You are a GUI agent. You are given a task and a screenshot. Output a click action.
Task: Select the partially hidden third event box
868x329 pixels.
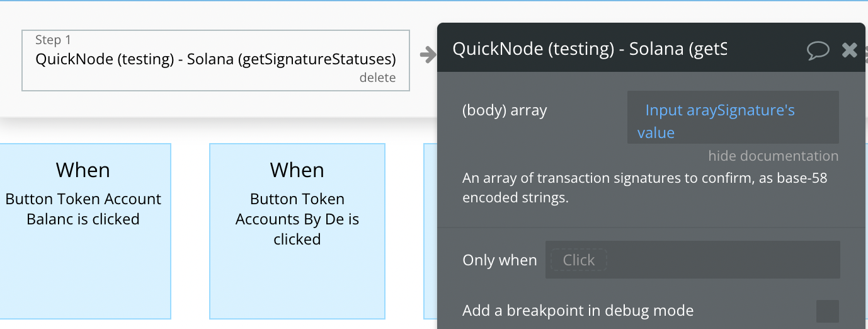[430, 231]
